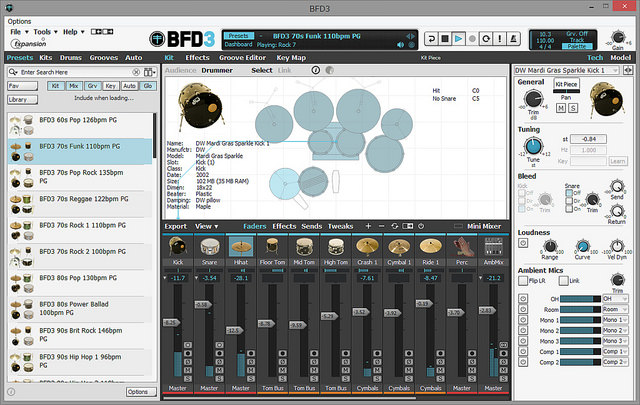Image resolution: width=640 pixels, height=405 pixels.
Task: Click the panic exclamation button
Action: [500, 39]
